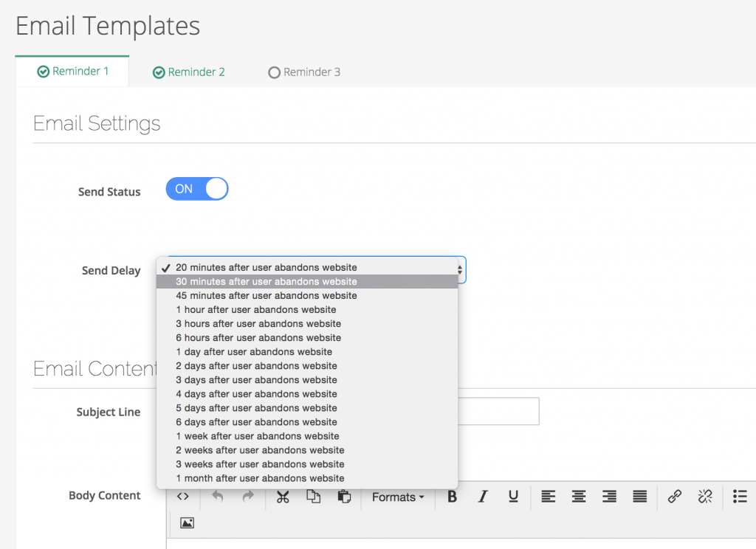Apply justify text alignment
The width and height of the screenshot is (756, 549).
tap(639, 497)
